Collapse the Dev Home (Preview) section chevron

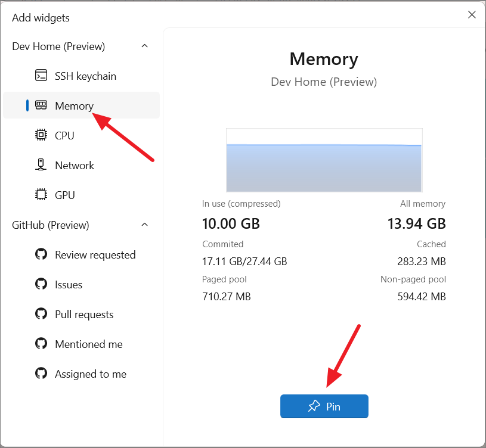click(144, 46)
